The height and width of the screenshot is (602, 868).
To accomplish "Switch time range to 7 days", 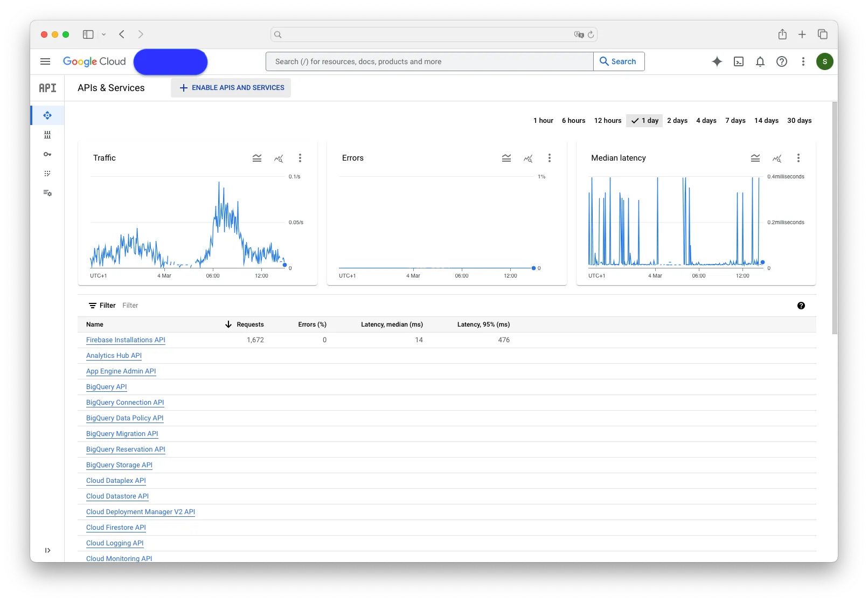I will point(735,121).
